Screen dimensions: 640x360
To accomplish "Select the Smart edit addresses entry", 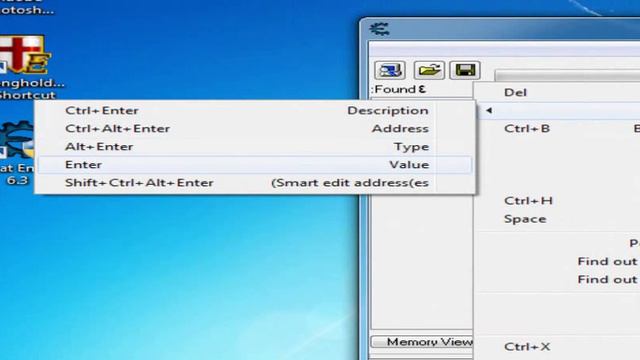I will point(255,183).
